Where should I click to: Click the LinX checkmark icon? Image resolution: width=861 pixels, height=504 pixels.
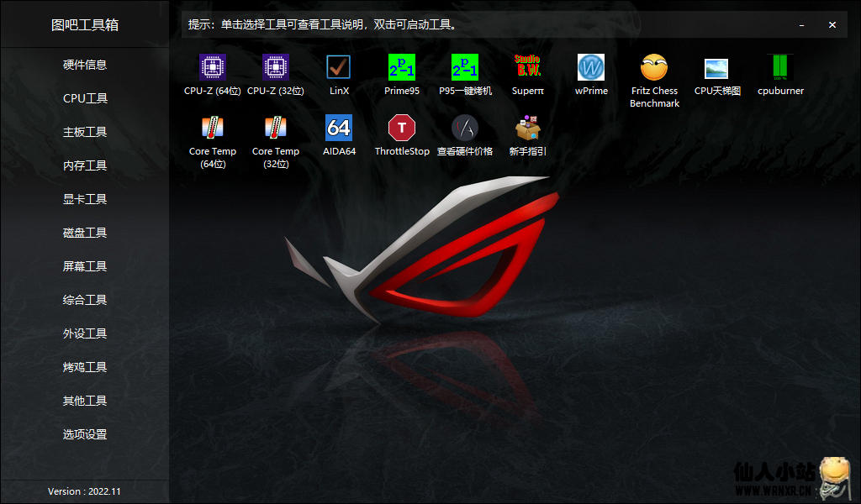(x=339, y=67)
